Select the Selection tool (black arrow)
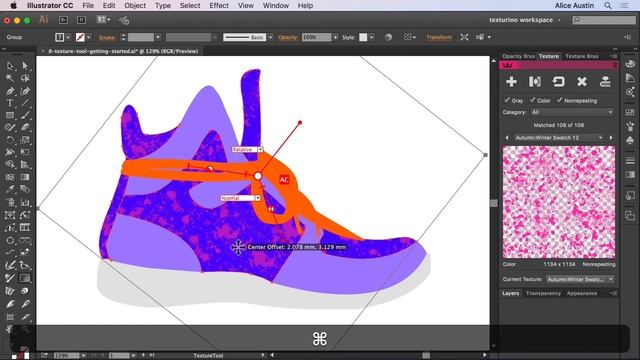The width and height of the screenshot is (640, 360). pos(9,66)
